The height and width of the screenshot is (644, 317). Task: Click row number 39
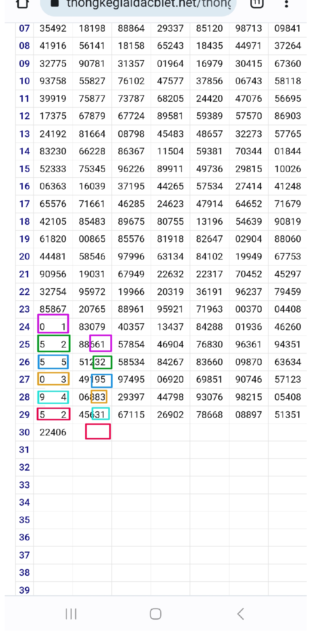point(24,590)
